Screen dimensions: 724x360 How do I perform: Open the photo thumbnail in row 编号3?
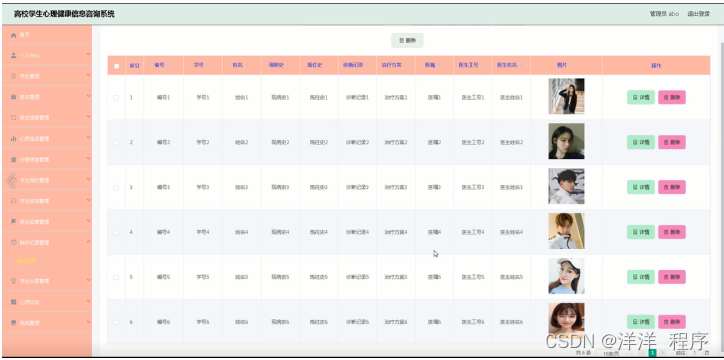[x=566, y=186]
